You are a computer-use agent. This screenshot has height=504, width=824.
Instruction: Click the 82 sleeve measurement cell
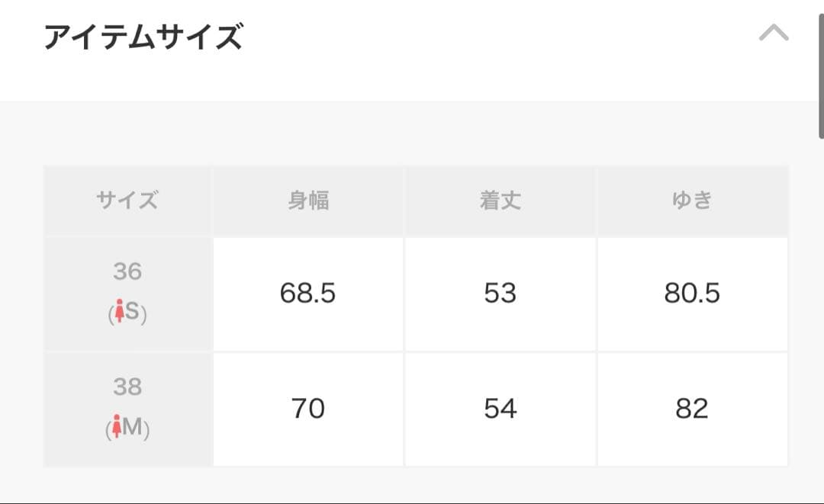coord(692,409)
